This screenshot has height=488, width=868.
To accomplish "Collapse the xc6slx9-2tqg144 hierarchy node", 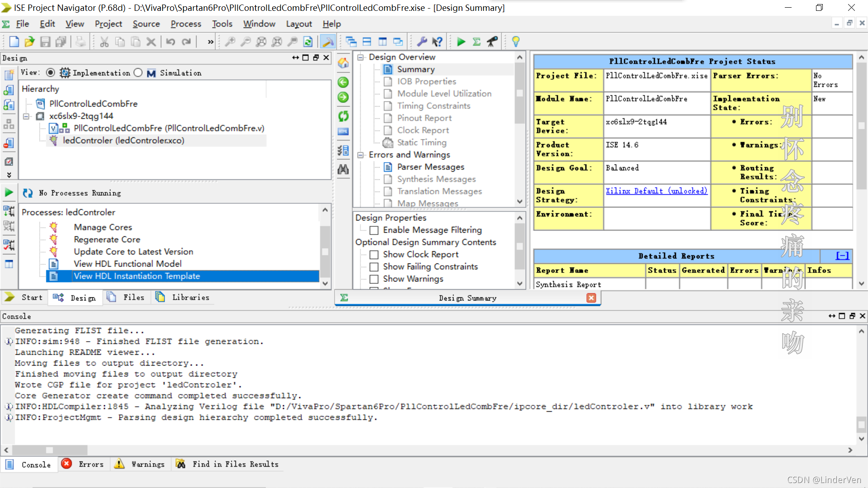I will 26,117.
